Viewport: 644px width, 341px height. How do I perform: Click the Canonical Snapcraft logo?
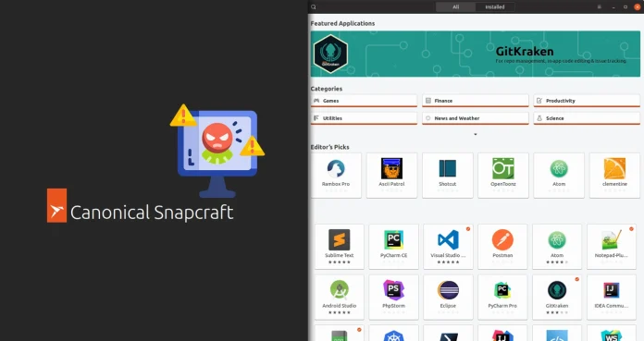[140, 206]
